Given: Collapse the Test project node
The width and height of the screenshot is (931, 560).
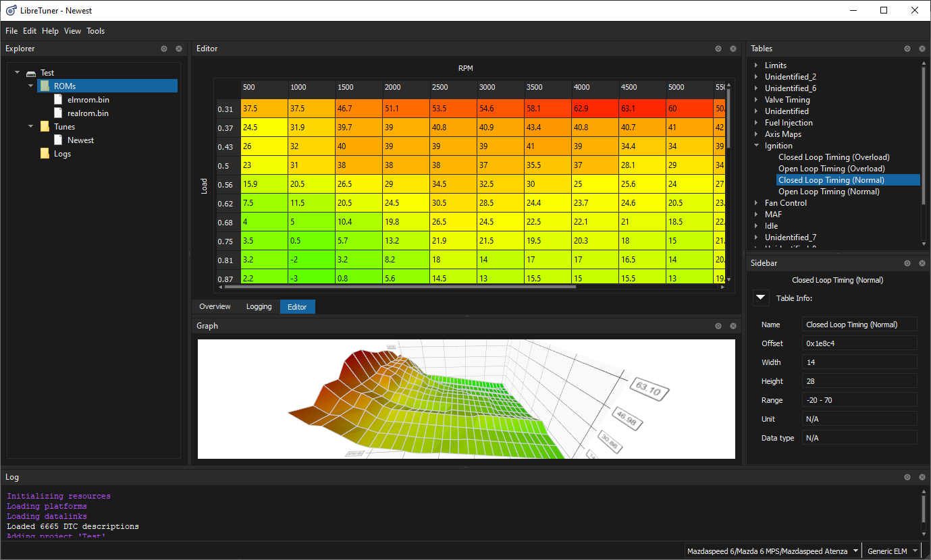Looking at the screenshot, I should (x=18, y=72).
